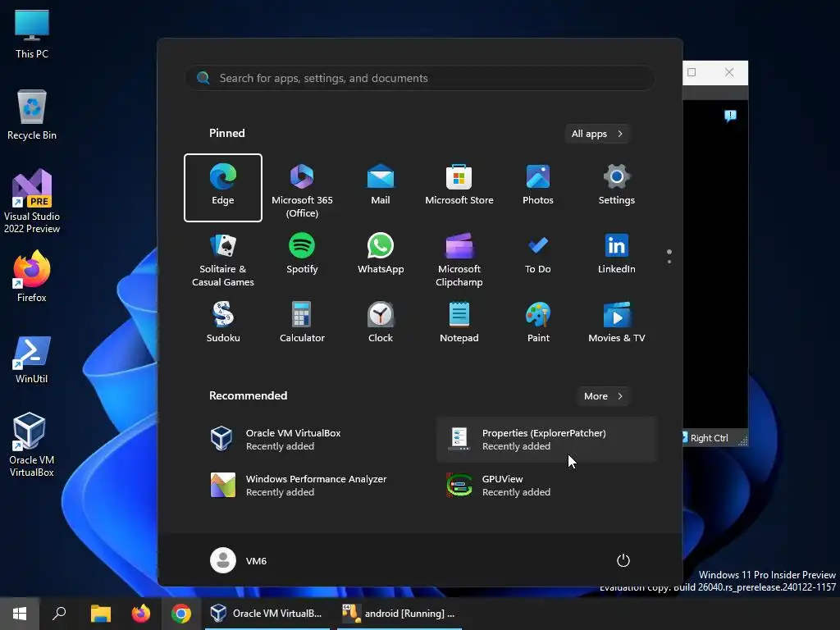
Task: Select the WinUtil desktop shortcut
Action: coord(32,359)
